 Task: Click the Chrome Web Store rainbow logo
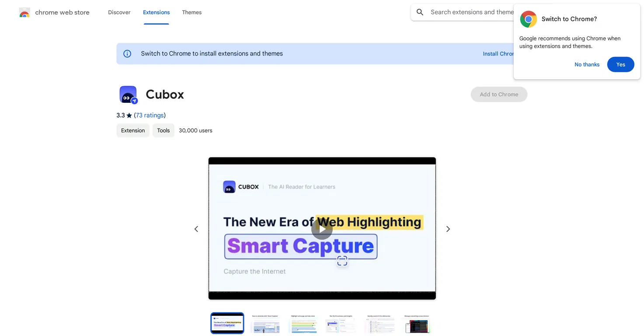[24, 12]
